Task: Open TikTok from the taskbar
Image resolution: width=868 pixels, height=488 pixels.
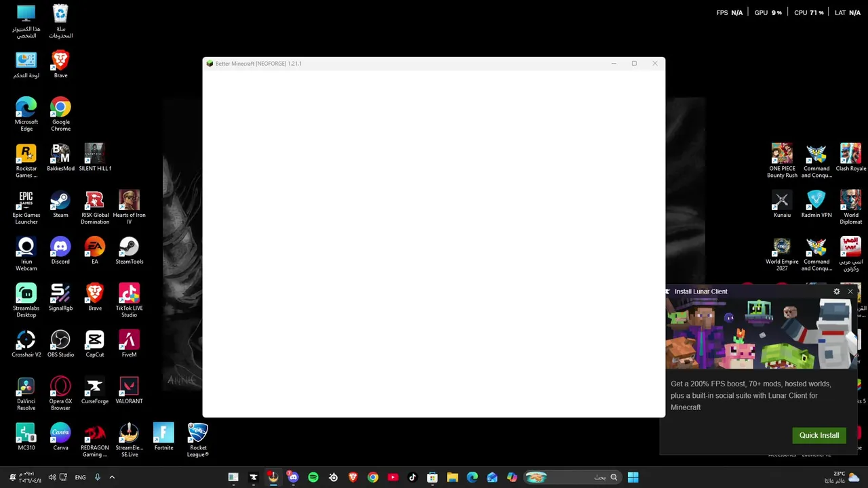Action: (x=412, y=477)
